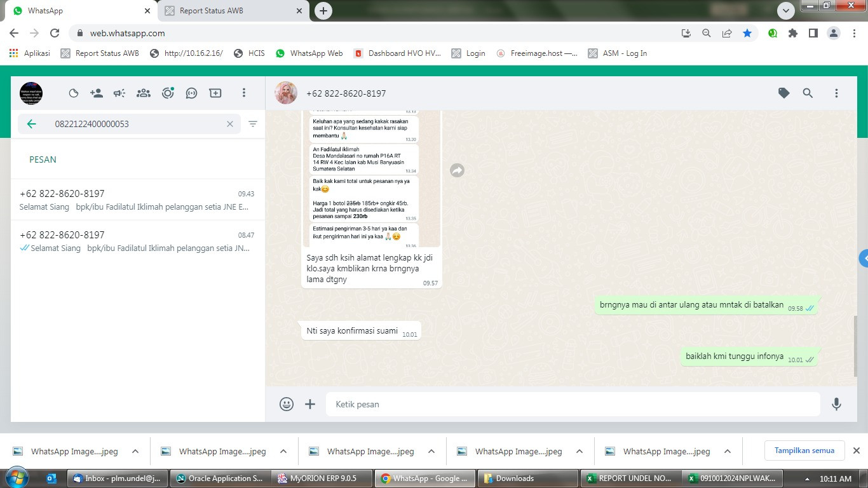Image resolution: width=868 pixels, height=488 pixels.
Task: Open the Status ring icon with green dot
Action: (168, 93)
